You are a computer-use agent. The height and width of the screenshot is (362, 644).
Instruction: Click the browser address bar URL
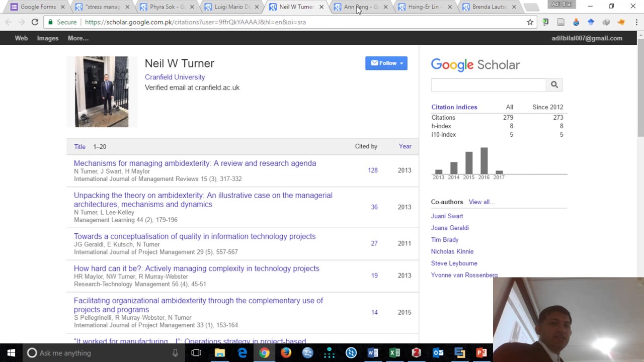[195, 22]
